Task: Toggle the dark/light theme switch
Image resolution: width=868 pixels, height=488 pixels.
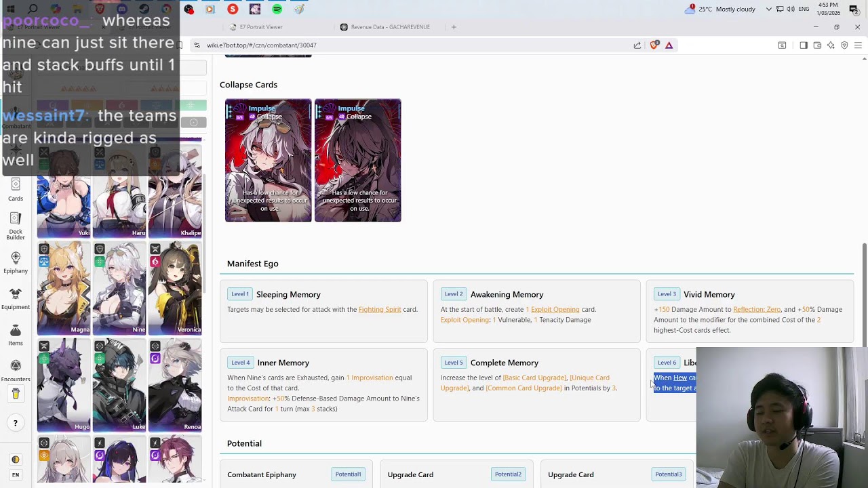Action: (16, 460)
